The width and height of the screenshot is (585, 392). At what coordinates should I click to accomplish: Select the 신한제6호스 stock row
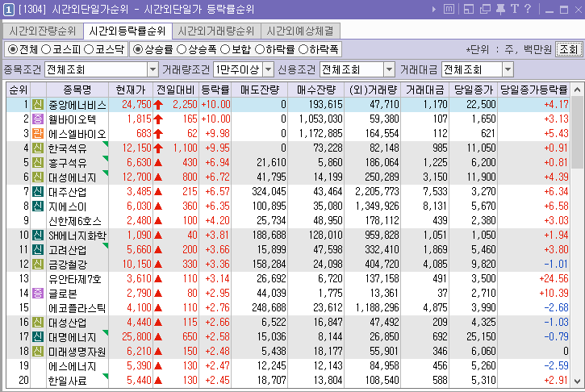pyautogui.click(x=288, y=221)
